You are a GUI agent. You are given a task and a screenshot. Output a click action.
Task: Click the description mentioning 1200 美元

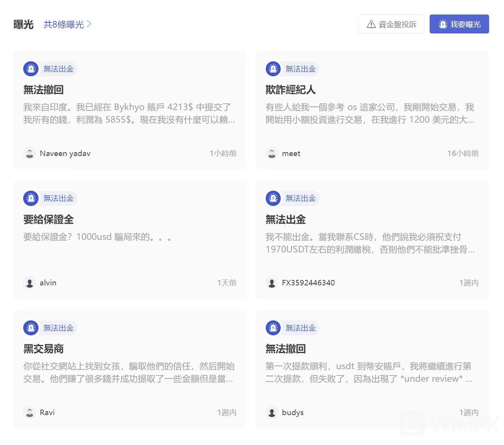point(370,113)
